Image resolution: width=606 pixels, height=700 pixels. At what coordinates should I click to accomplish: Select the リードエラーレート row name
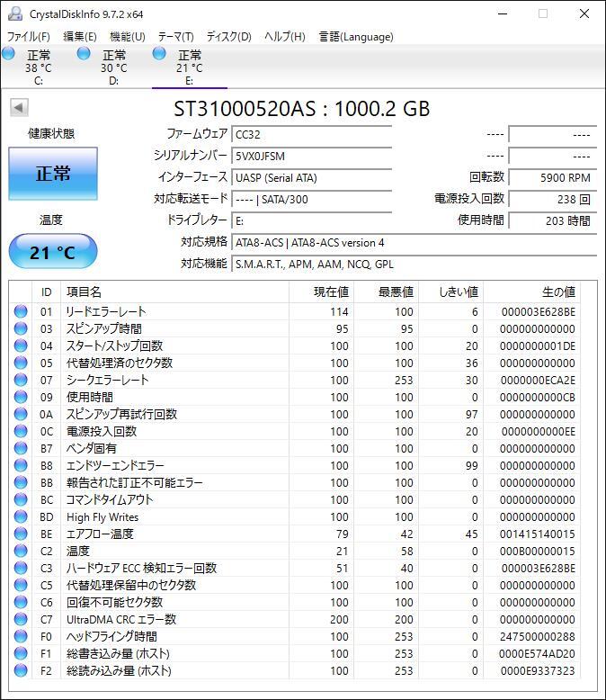(106, 311)
